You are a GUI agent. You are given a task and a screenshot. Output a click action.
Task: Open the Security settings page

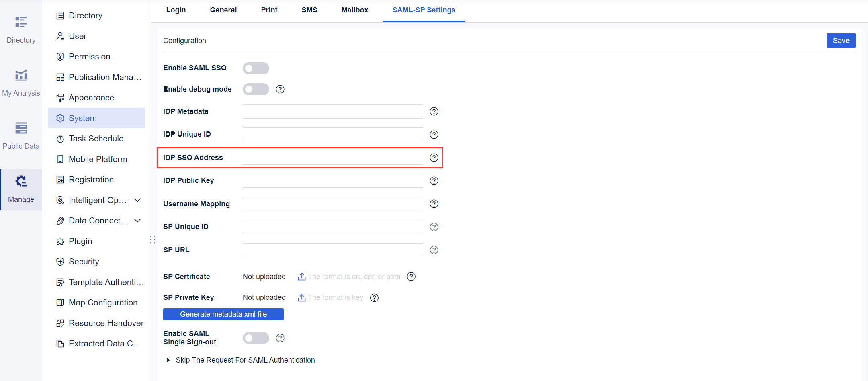[83, 261]
